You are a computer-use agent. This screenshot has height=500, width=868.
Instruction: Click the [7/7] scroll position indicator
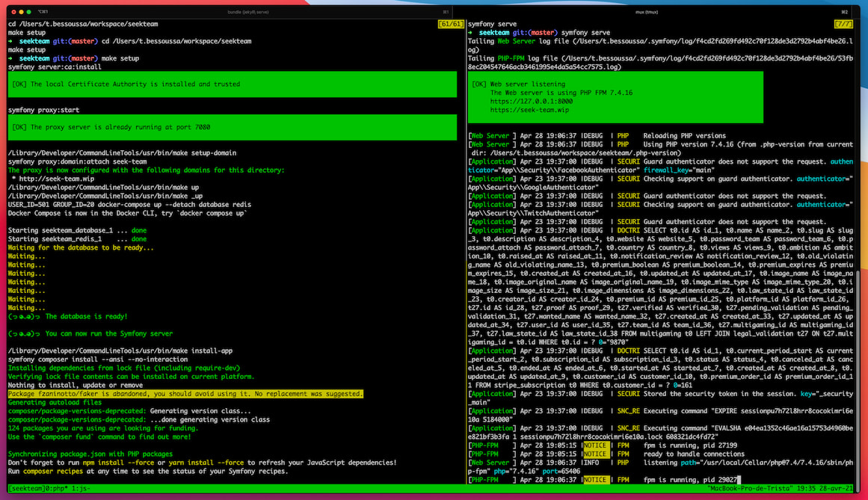click(843, 24)
